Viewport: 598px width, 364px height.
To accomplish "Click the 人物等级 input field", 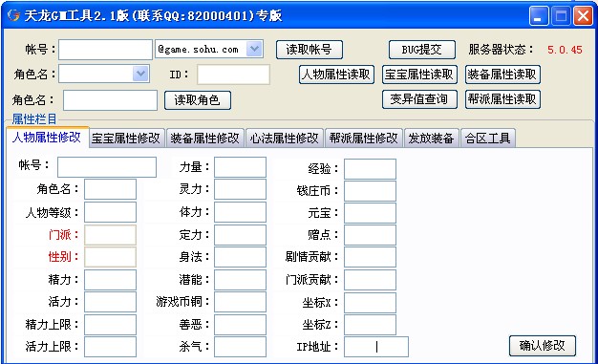I will click(110, 212).
